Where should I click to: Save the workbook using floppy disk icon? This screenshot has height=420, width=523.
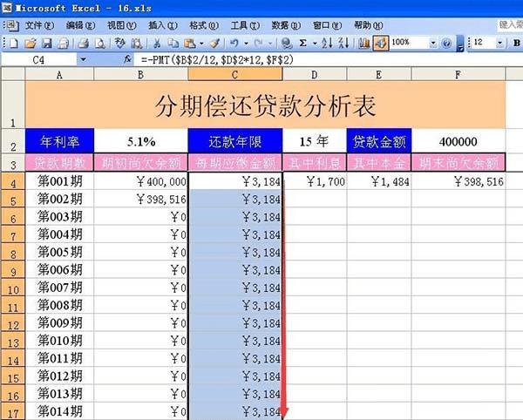(47, 43)
